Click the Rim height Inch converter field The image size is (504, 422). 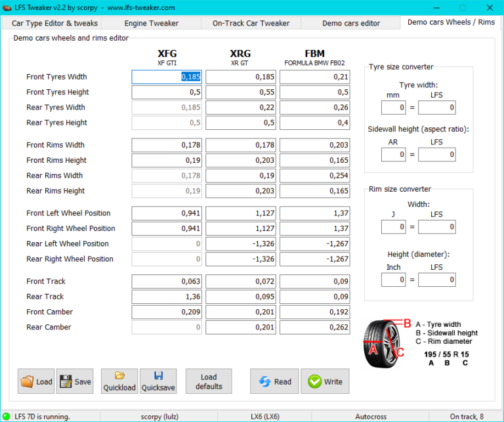(x=394, y=280)
